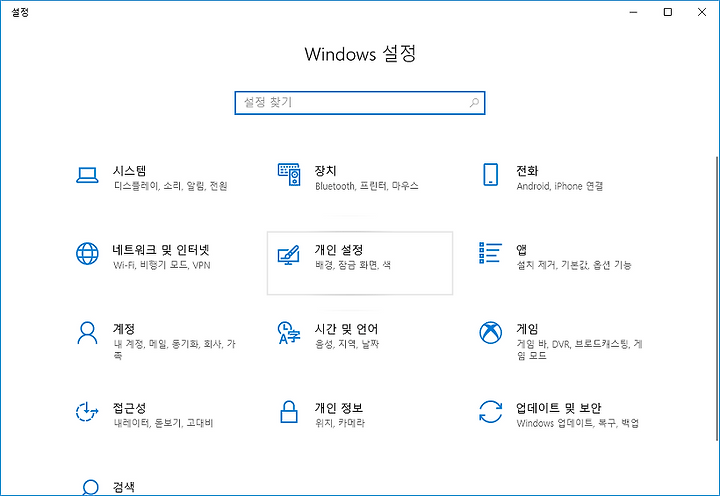Screen dimensions: 720x496
Task: Open 검색 settings title
Action: [x=124, y=487]
